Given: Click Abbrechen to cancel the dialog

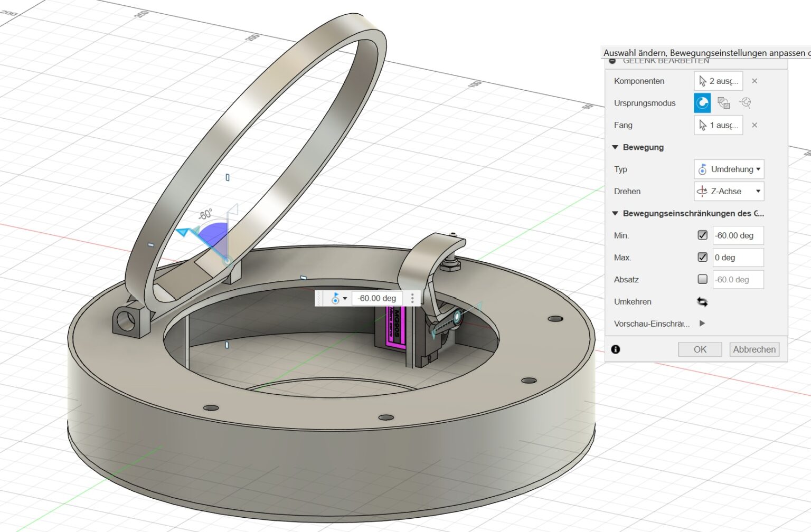Looking at the screenshot, I should pos(754,349).
